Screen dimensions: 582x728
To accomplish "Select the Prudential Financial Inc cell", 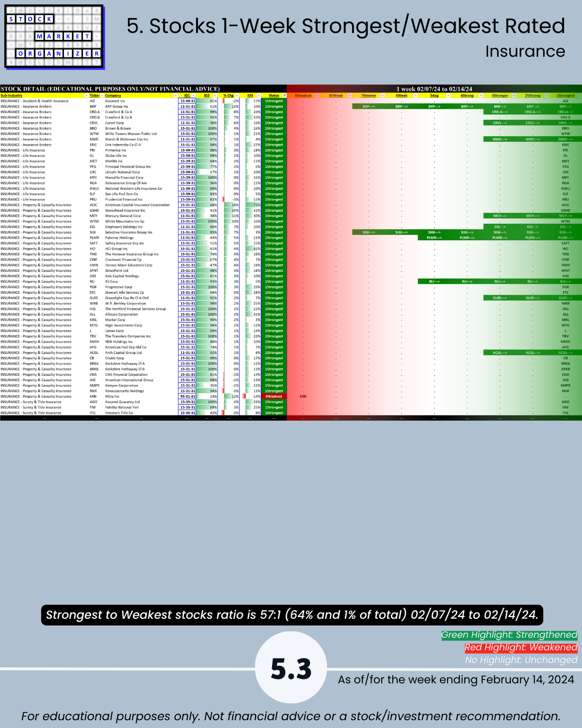I will coord(141,199).
